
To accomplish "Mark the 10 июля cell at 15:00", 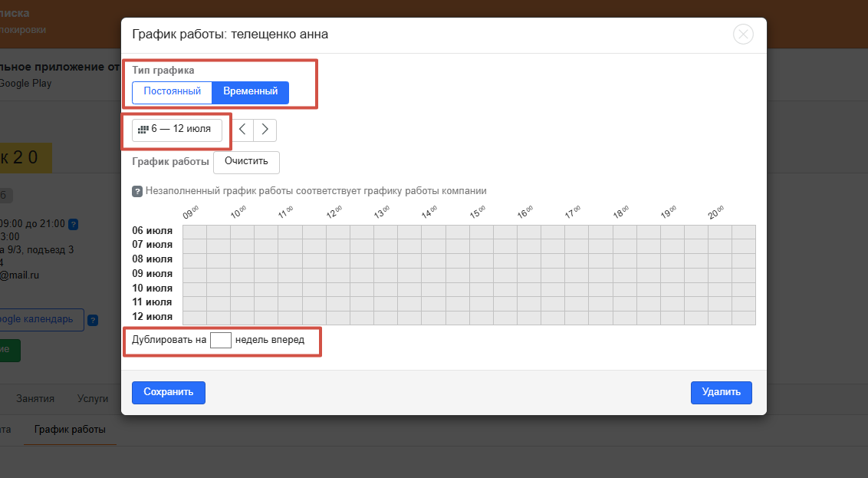I will click(x=481, y=289).
